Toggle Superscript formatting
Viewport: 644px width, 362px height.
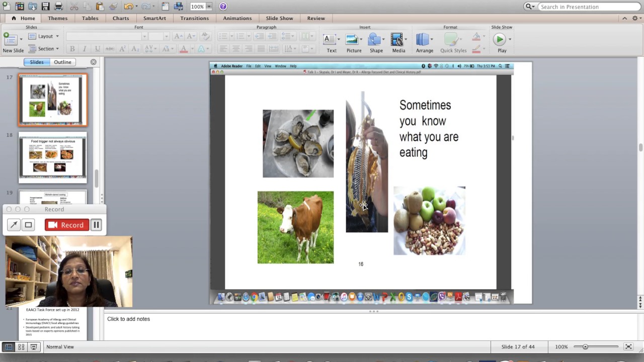(x=123, y=49)
